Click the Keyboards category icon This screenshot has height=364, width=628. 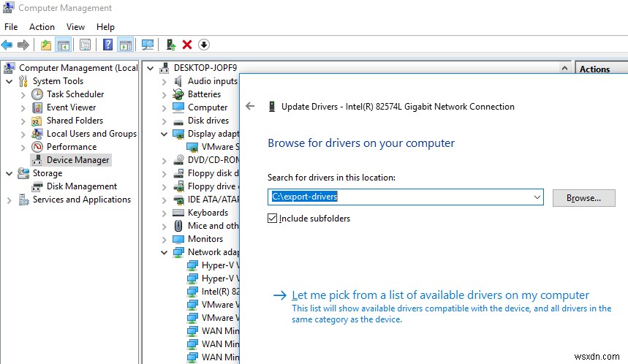178,213
